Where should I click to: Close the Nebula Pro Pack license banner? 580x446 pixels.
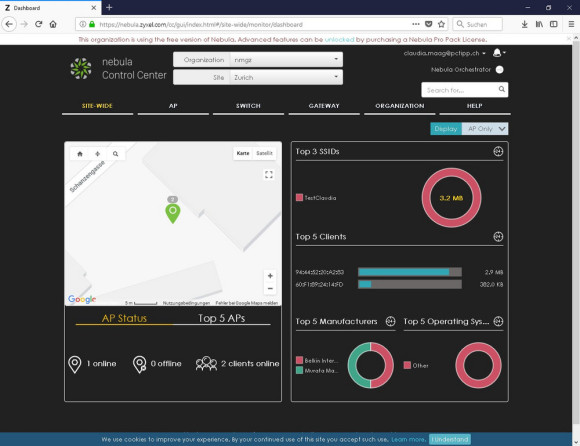[x=569, y=38]
